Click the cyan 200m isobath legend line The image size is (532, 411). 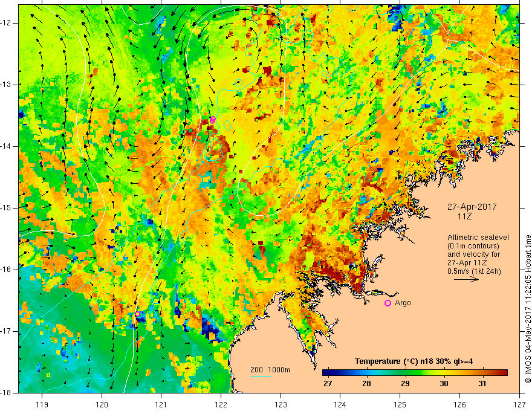(x=261, y=376)
